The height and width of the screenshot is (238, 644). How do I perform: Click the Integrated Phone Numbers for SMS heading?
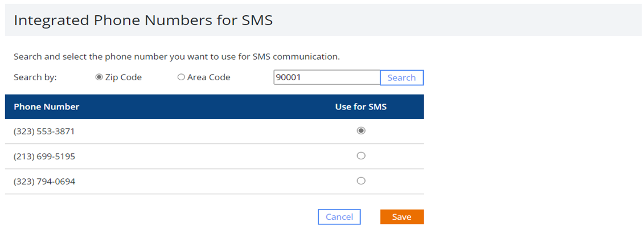pos(143,20)
